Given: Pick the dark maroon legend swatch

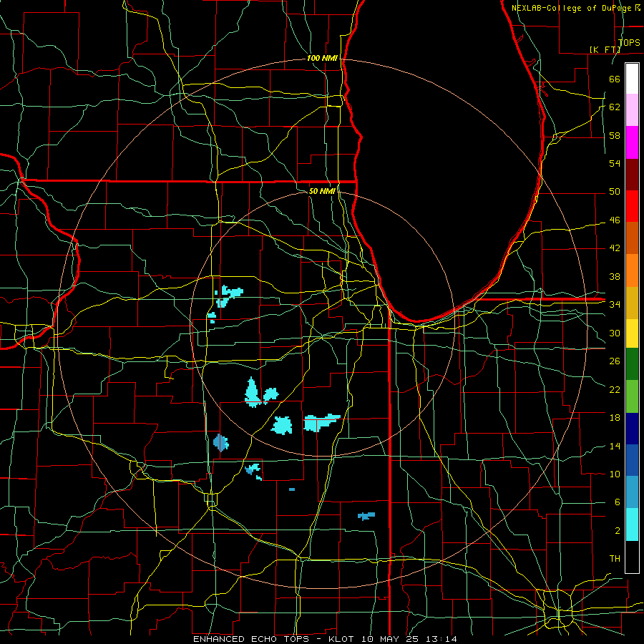Looking at the screenshot, I should click(x=632, y=175).
